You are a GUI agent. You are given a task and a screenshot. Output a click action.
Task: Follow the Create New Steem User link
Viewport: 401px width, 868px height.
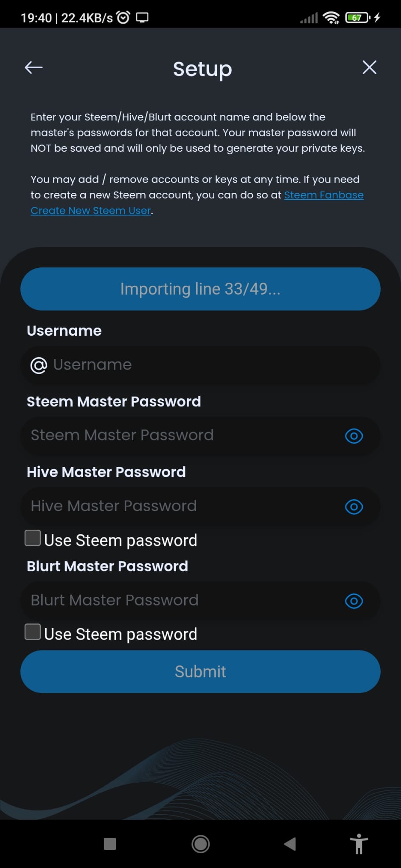click(91, 211)
